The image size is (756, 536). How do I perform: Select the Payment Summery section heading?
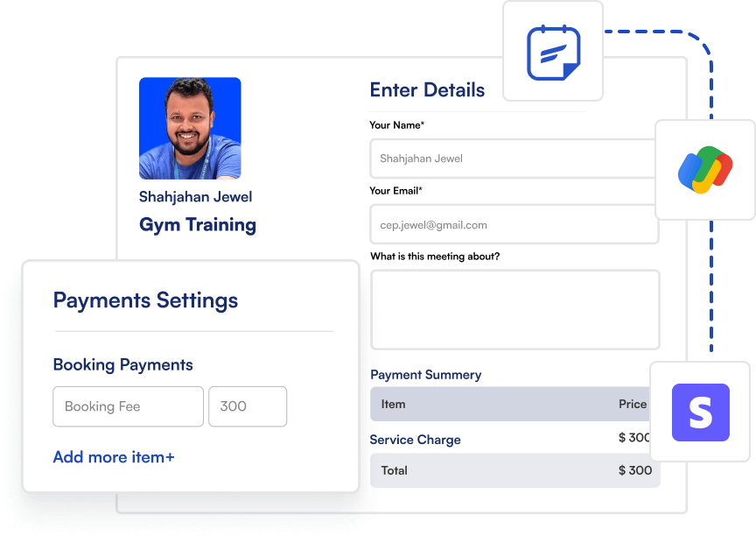pyautogui.click(x=426, y=375)
